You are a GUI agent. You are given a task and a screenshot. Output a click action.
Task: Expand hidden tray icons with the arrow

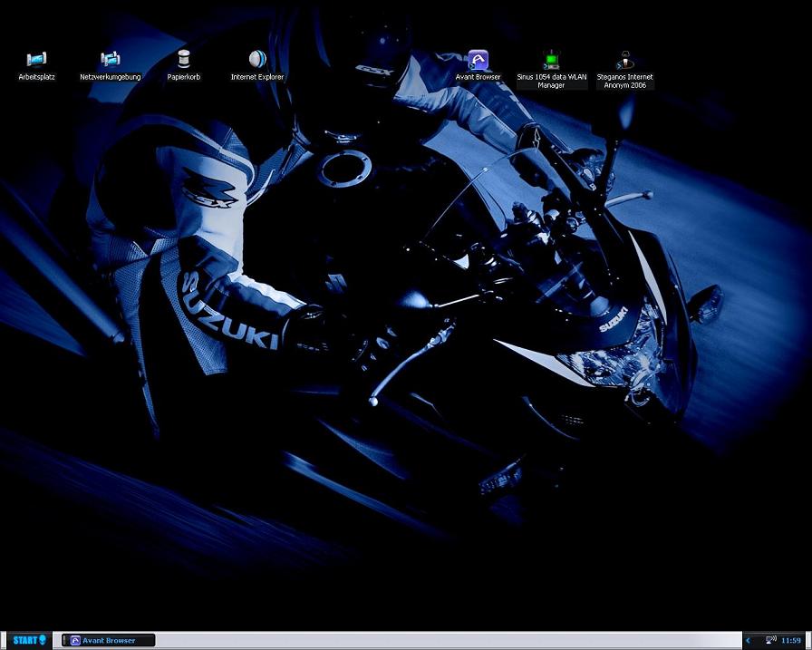point(749,641)
